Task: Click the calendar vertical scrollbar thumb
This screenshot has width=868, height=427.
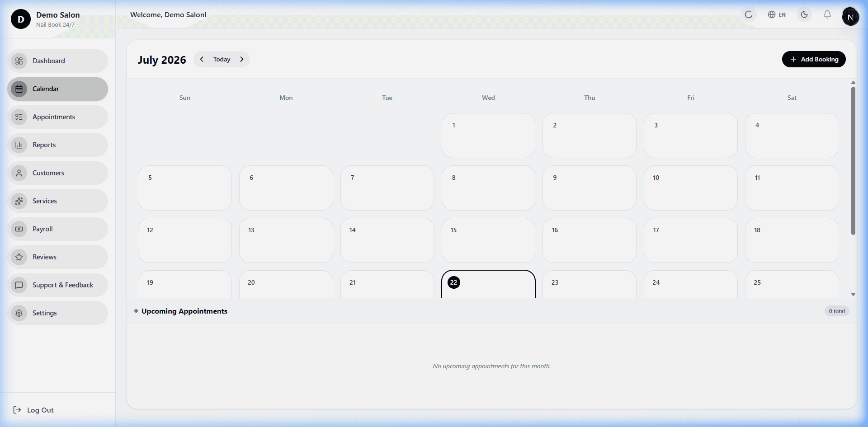Action: point(853,161)
